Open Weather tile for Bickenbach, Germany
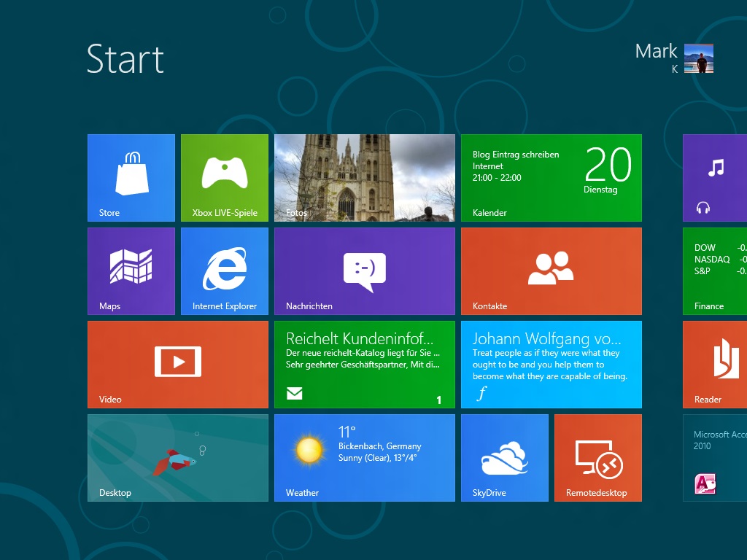Image resolution: width=747 pixels, height=560 pixels. pyautogui.click(x=365, y=458)
